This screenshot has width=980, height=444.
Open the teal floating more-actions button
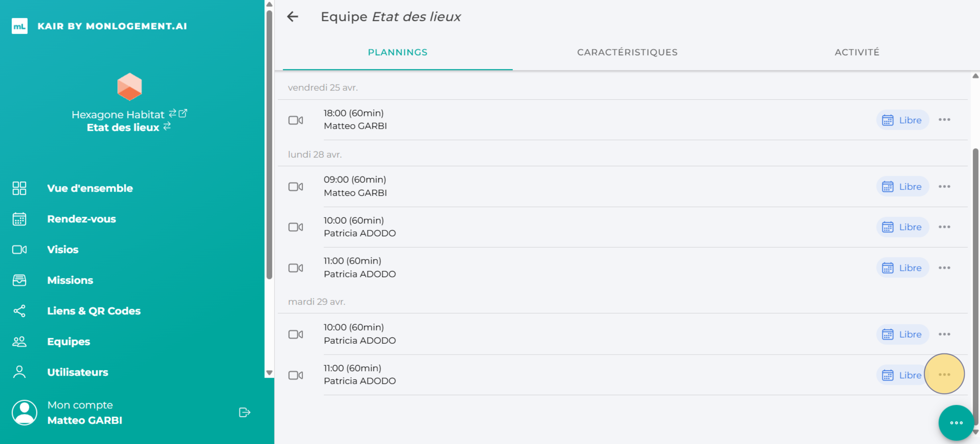[x=956, y=423]
